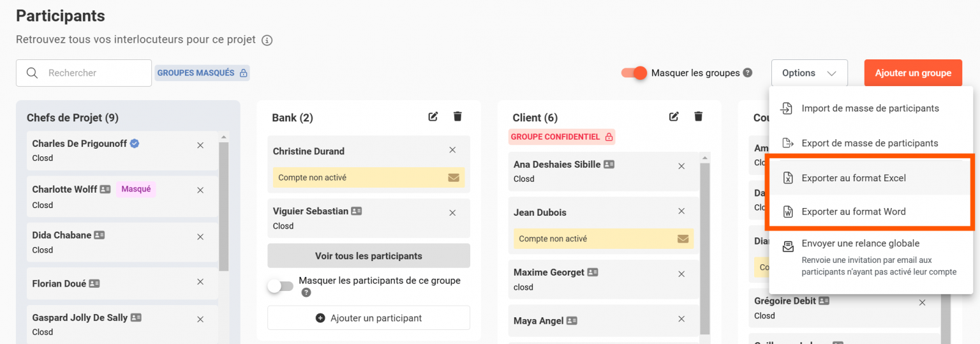This screenshot has width=980, height=344.
Task: Click Envoyer une relance globale option
Action: click(x=860, y=244)
